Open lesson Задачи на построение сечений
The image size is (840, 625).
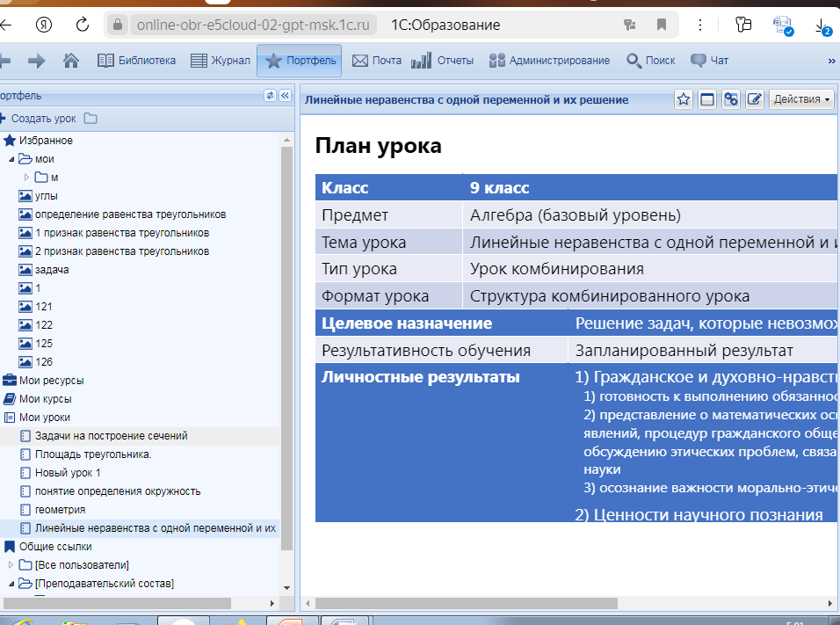pyautogui.click(x=111, y=436)
